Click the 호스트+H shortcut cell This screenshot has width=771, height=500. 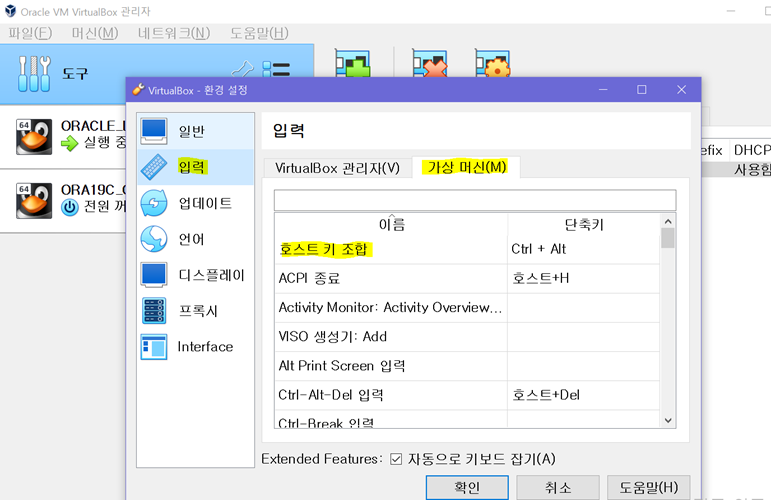point(584,278)
